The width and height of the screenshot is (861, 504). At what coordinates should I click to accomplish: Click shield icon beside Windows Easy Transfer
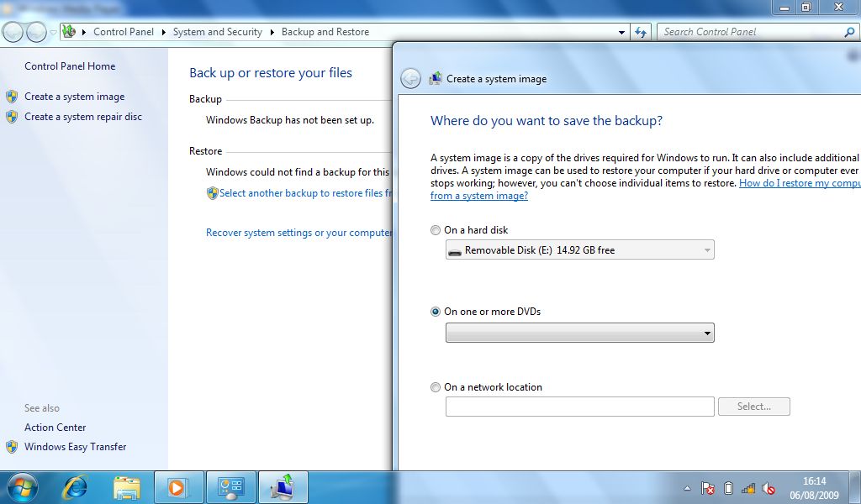point(12,447)
